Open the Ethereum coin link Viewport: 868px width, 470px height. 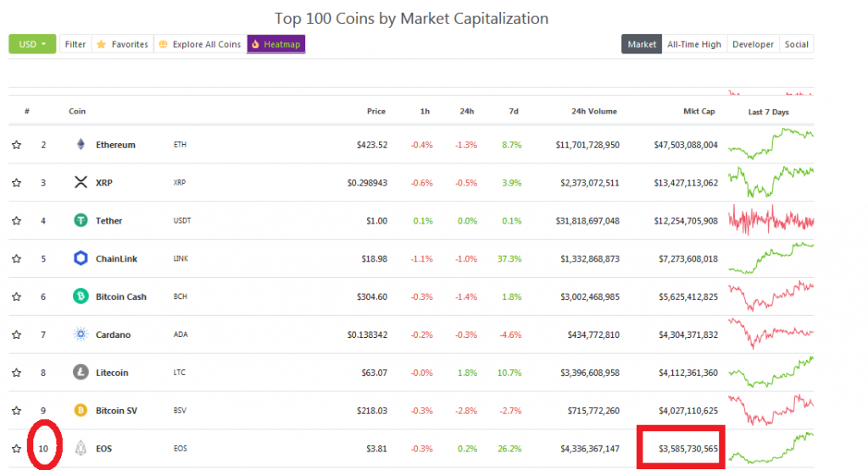coord(115,145)
